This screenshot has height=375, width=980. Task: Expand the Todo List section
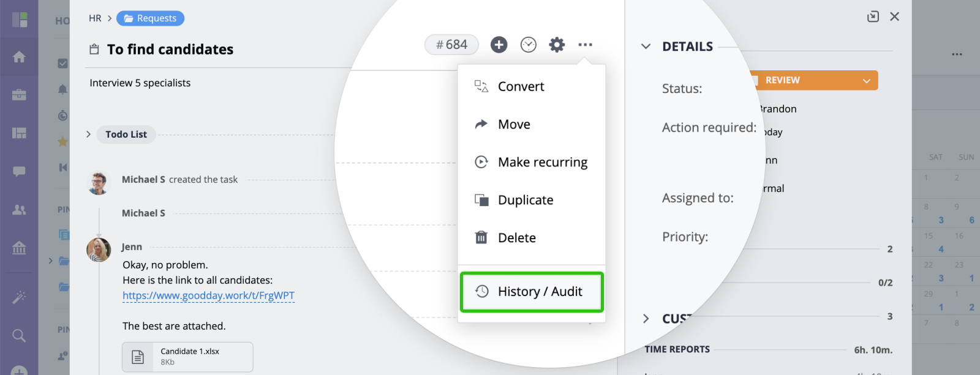(88, 134)
